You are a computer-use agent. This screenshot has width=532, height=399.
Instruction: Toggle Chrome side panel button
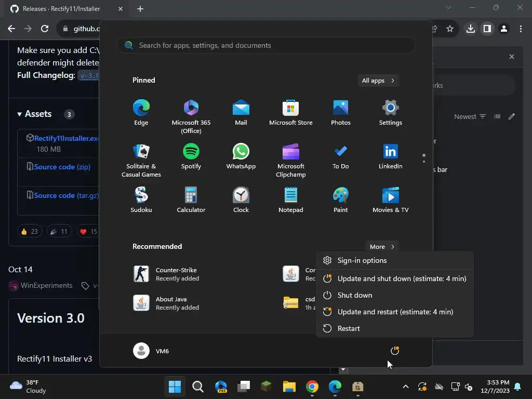click(487, 29)
